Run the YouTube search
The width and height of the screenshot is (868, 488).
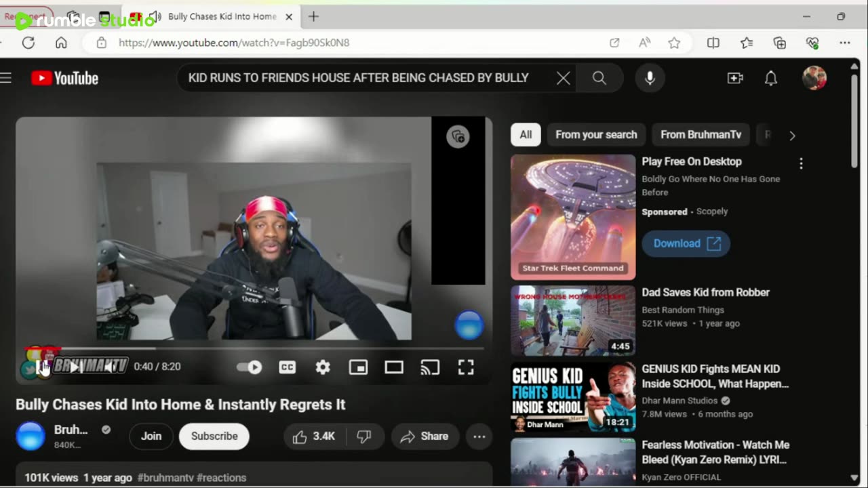click(599, 78)
